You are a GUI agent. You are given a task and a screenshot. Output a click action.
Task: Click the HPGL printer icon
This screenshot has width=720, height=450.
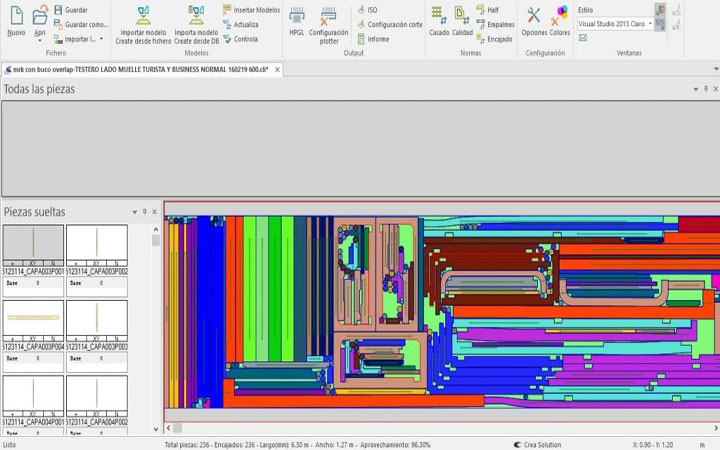pos(297,16)
